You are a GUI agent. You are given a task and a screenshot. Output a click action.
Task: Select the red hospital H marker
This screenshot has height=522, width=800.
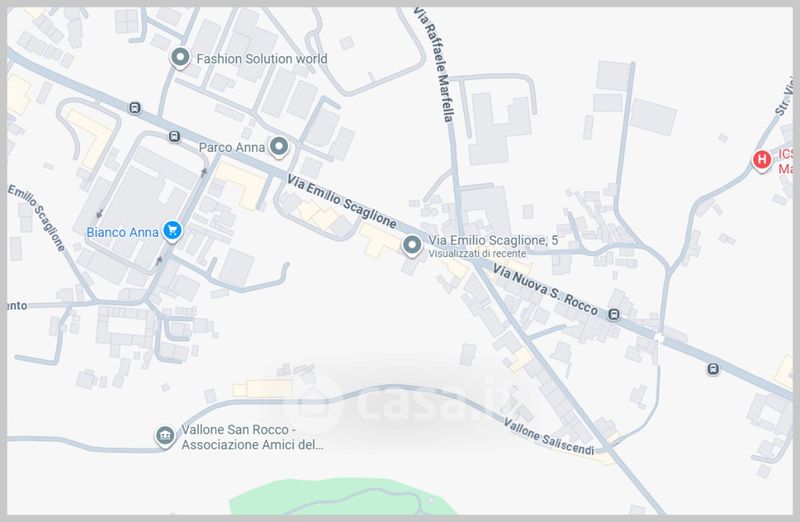pos(762,160)
